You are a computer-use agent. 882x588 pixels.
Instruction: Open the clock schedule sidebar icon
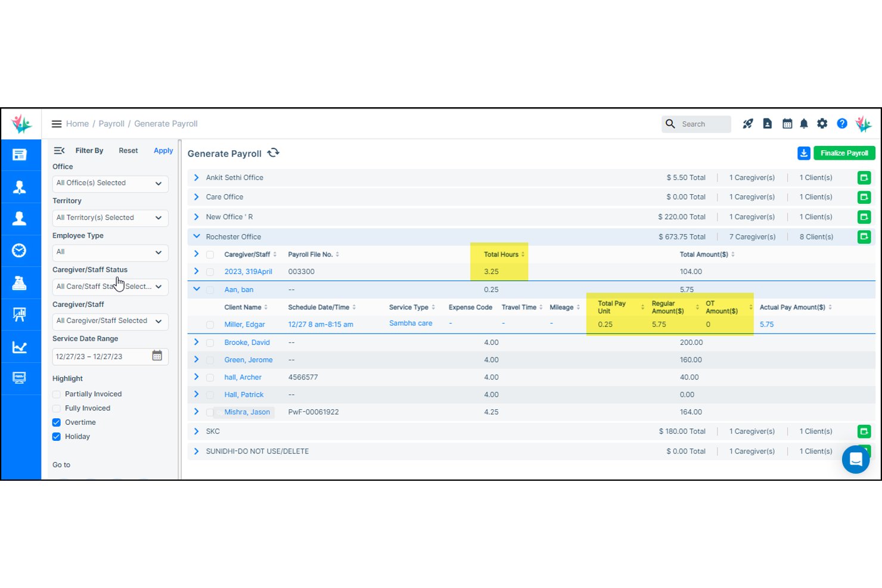[x=20, y=250]
